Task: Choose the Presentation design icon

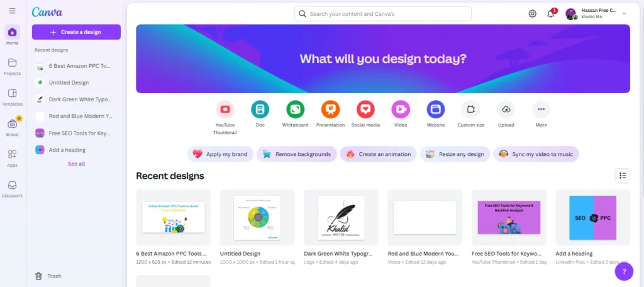Action: point(330,110)
